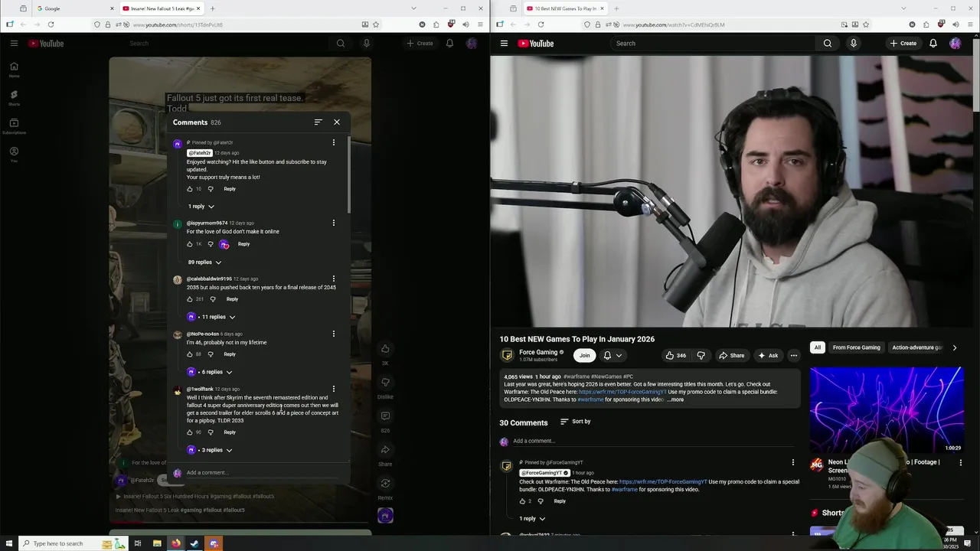
Task: Dislike the pinned @Fateh2r comment
Action: 211,189
